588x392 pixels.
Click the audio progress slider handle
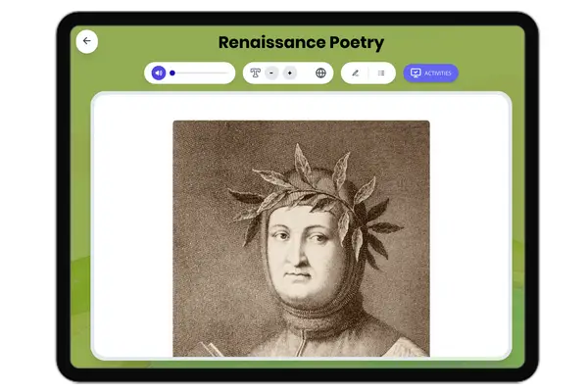coord(172,73)
